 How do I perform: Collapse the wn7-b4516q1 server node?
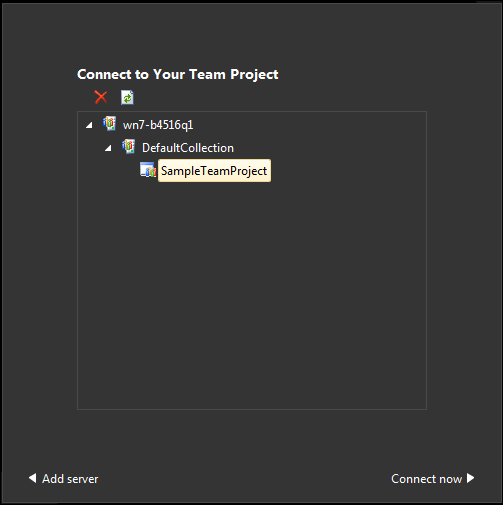[x=89, y=125]
